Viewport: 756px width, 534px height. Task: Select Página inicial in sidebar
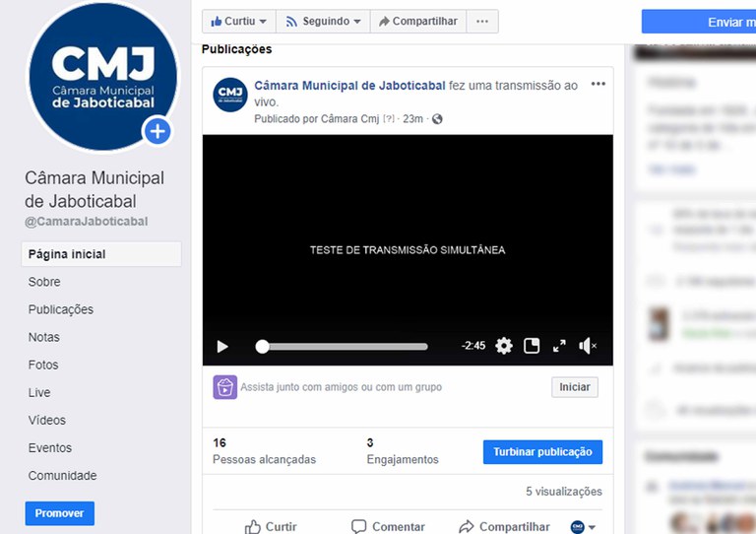click(x=101, y=254)
